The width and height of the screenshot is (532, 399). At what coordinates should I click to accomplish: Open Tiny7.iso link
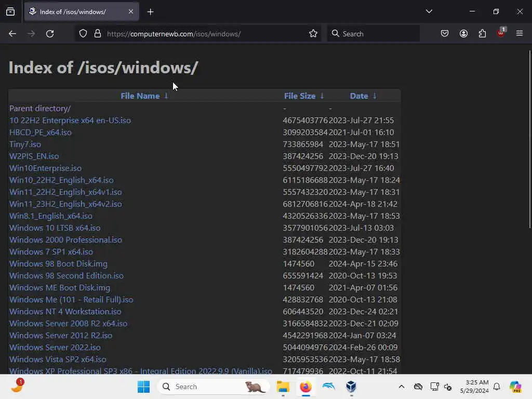(25, 144)
